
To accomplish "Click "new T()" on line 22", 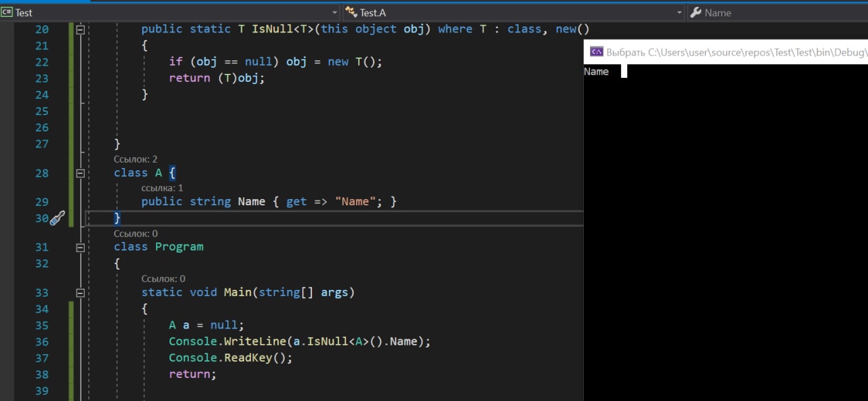I will pyautogui.click(x=351, y=62).
